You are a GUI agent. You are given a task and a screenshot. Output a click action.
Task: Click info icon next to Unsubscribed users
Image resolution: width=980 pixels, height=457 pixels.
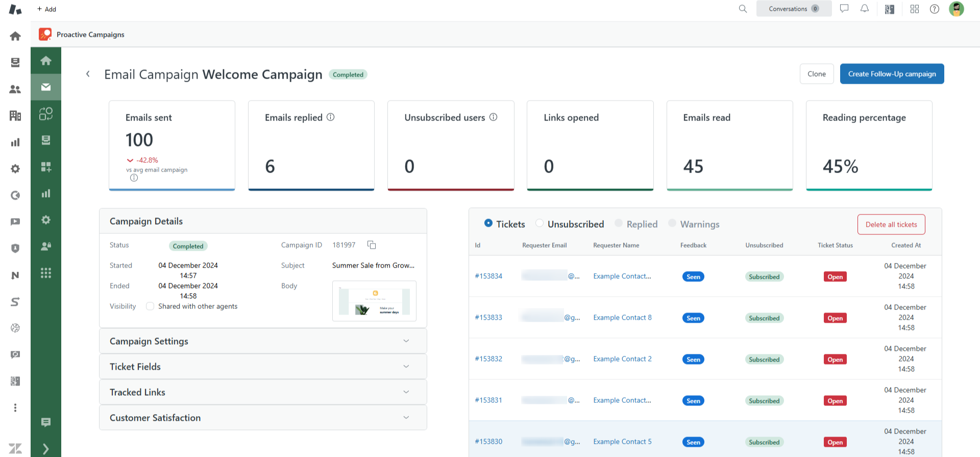[494, 117]
